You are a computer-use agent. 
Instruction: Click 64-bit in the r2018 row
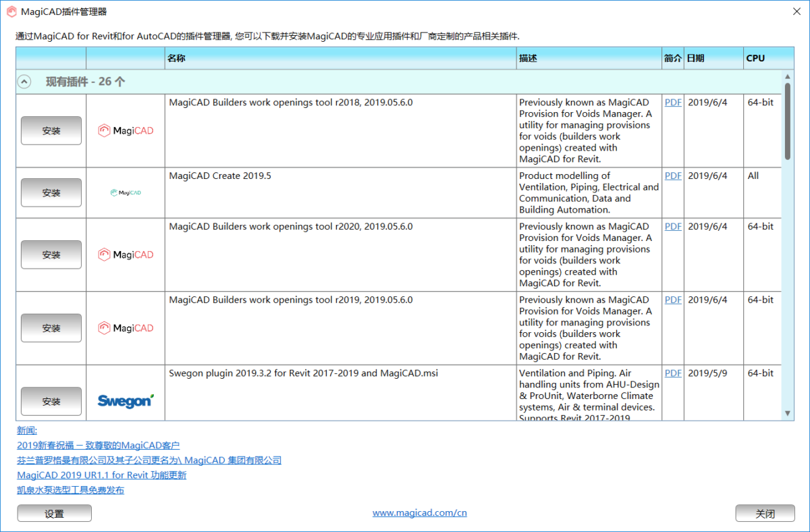tap(761, 103)
